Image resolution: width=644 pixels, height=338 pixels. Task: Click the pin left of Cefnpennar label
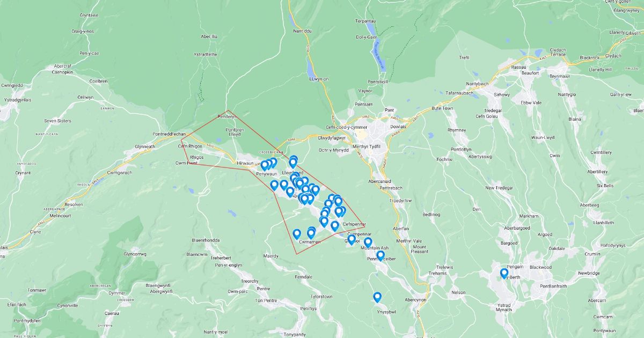335,226
